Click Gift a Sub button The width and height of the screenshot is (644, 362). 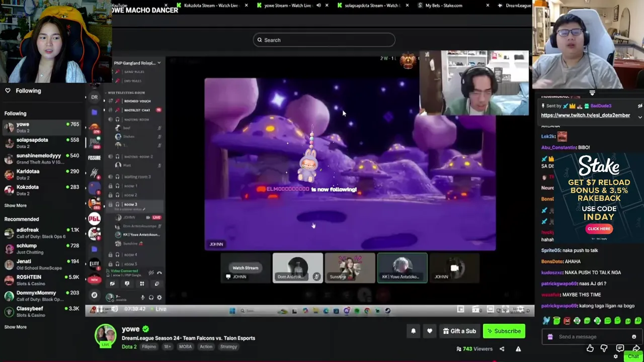pyautogui.click(x=459, y=331)
